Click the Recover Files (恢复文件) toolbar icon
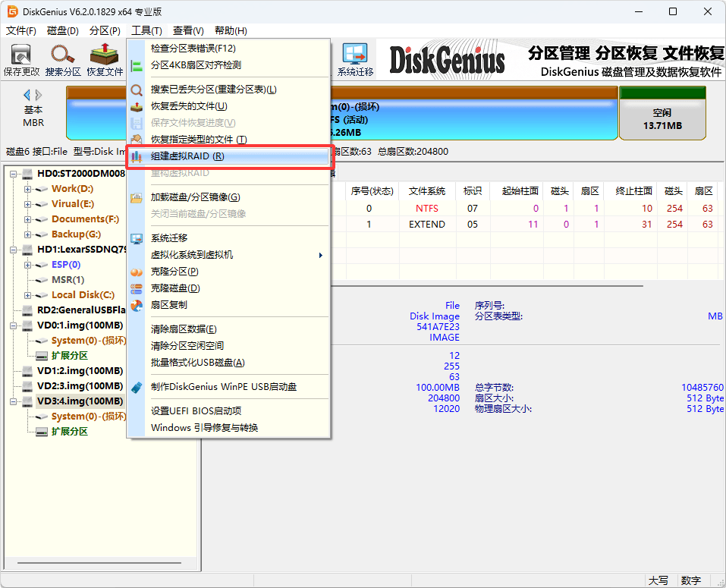The width and height of the screenshot is (726, 588). (105, 60)
